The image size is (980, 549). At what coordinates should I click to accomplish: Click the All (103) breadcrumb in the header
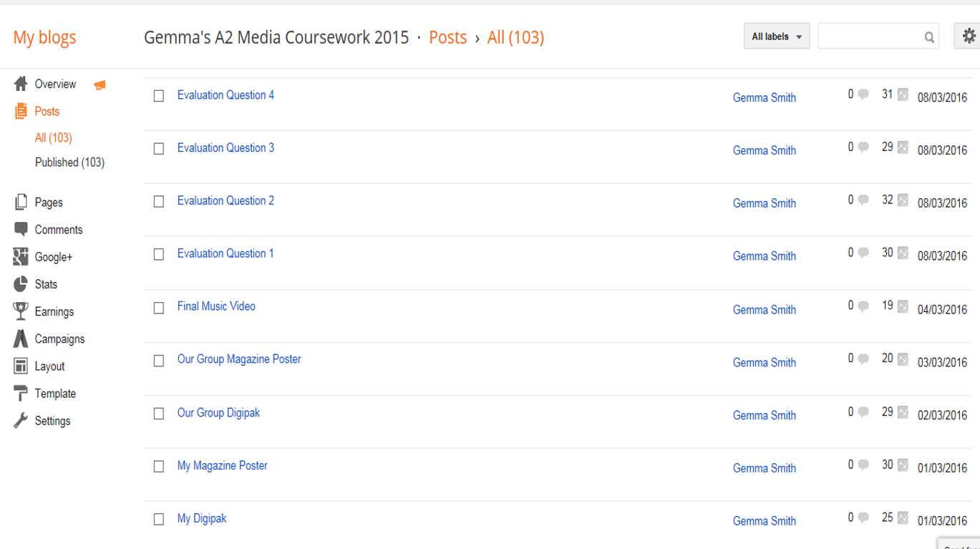click(x=515, y=37)
